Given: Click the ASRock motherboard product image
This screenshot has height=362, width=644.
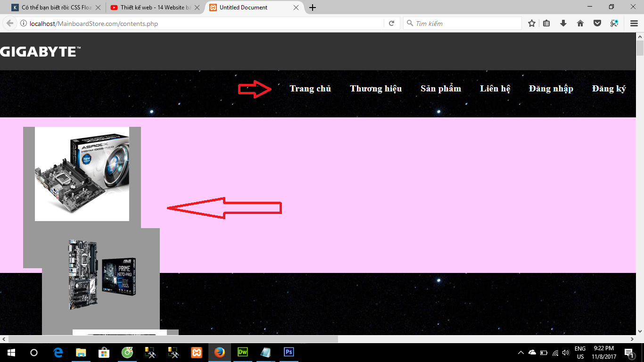Looking at the screenshot, I should click(x=82, y=173).
